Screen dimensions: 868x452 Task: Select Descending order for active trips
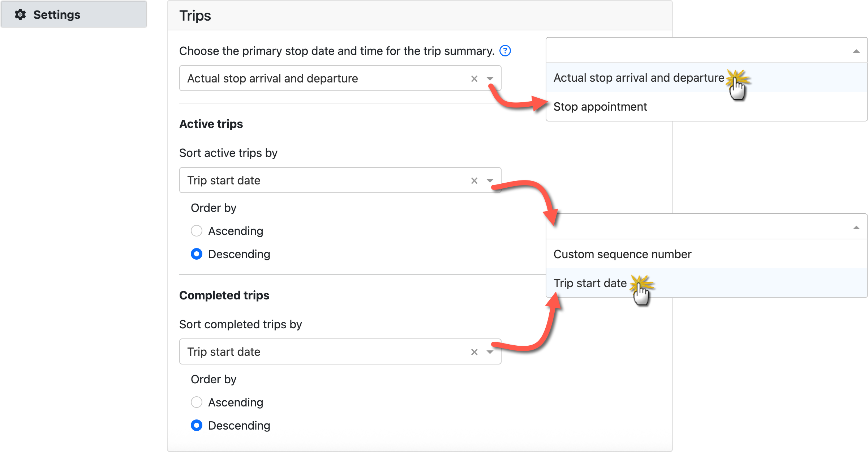click(x=197, y=254)
